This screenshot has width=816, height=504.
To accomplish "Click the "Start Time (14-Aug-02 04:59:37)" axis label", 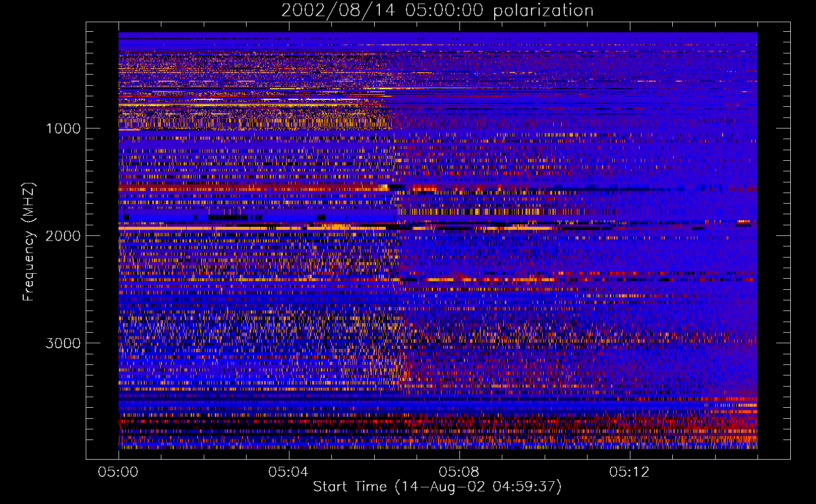I will click(x=437, y=487).
